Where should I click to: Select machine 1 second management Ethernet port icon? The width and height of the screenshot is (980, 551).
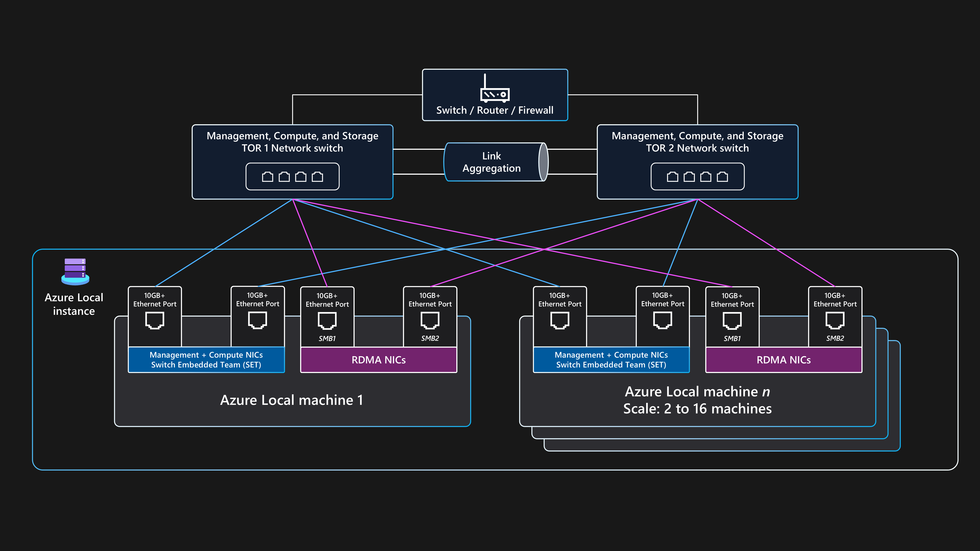click(x=257, y=320)
